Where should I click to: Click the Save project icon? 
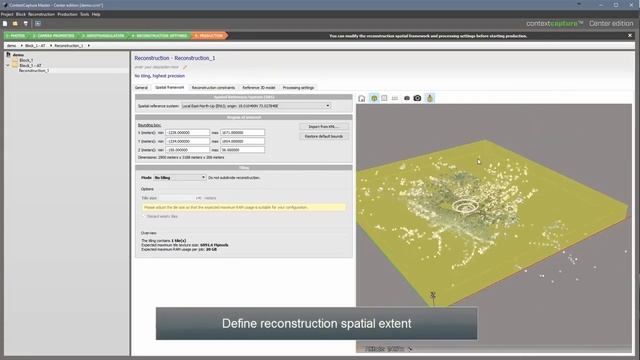click(25, 24)
